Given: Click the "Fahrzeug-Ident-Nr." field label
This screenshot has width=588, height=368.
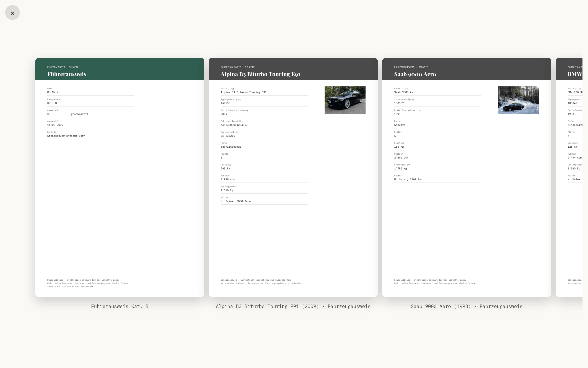Looking at the screenshot, I should click(x=232, y=121).
